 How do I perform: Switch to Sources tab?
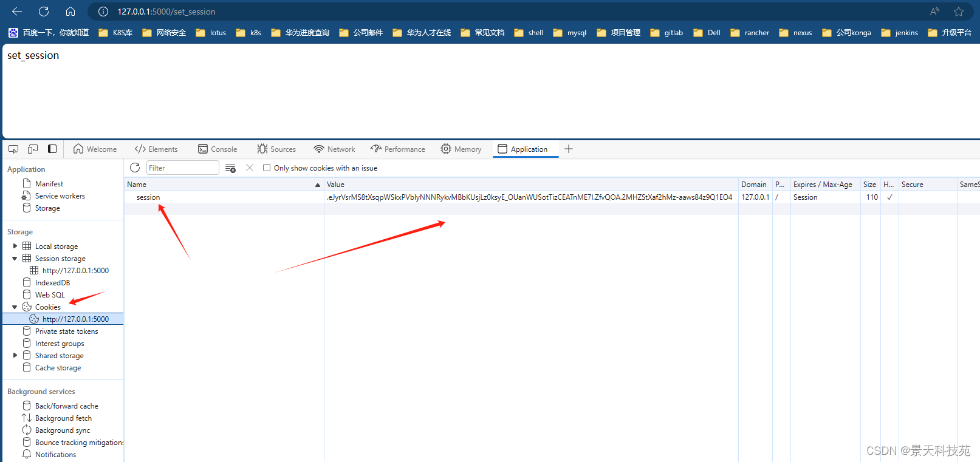click(x=276, y=149)
